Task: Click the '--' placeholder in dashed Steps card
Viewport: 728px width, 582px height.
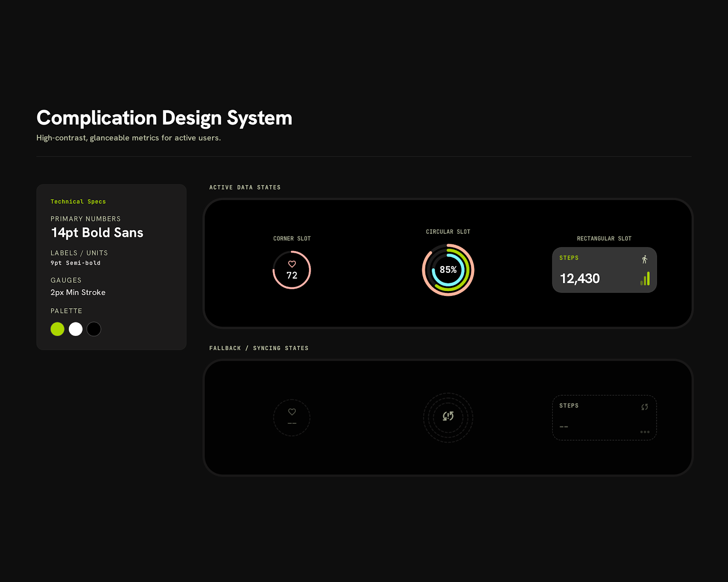Action: 564,426
